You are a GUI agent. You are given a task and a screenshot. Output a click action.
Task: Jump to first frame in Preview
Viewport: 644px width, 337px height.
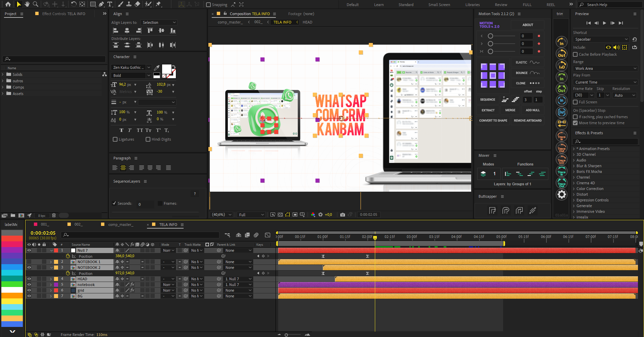(588, 23)
